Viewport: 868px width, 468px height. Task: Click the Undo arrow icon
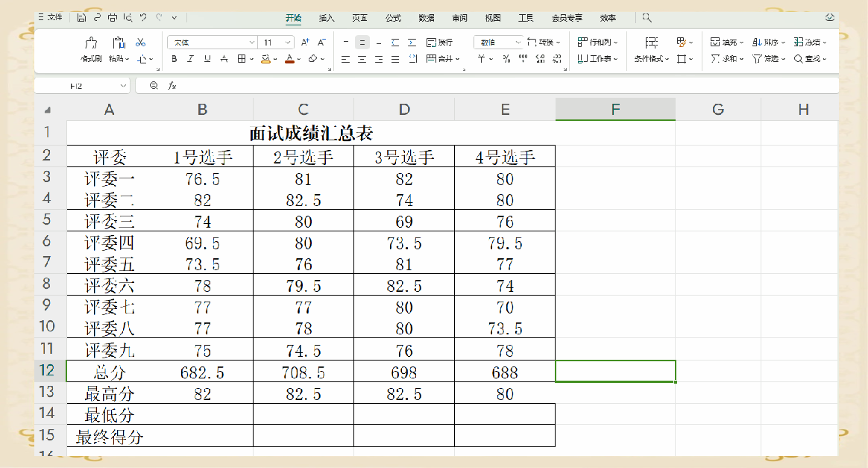coord(143,18)
